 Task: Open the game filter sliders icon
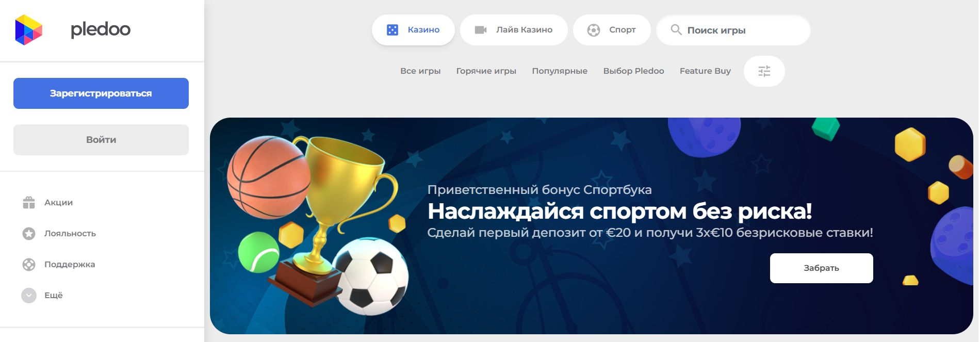[764, 71]
